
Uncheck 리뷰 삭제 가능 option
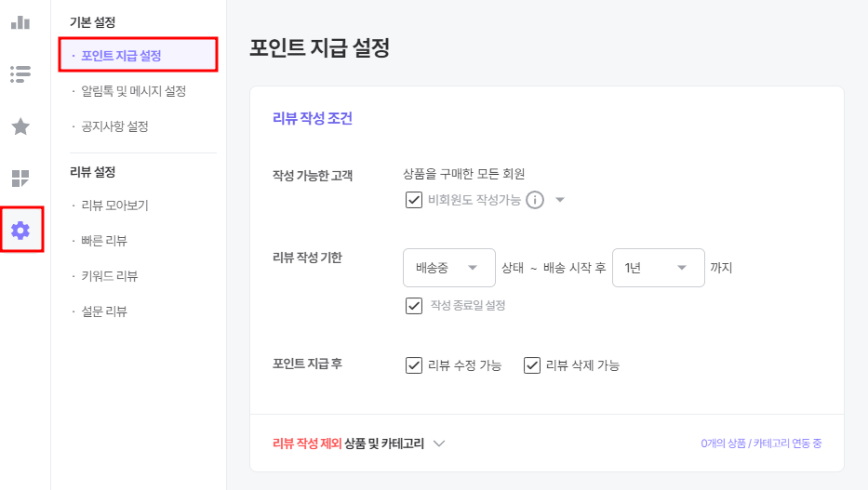pos(531,365)
